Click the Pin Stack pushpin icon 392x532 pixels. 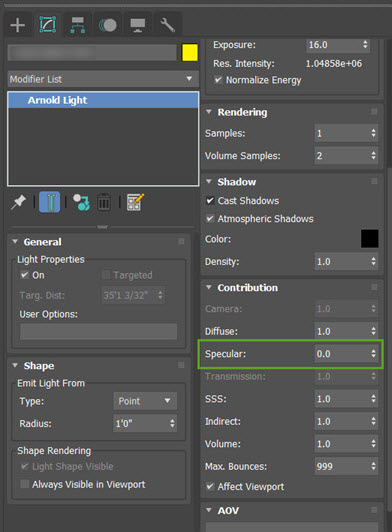point(18,202)
